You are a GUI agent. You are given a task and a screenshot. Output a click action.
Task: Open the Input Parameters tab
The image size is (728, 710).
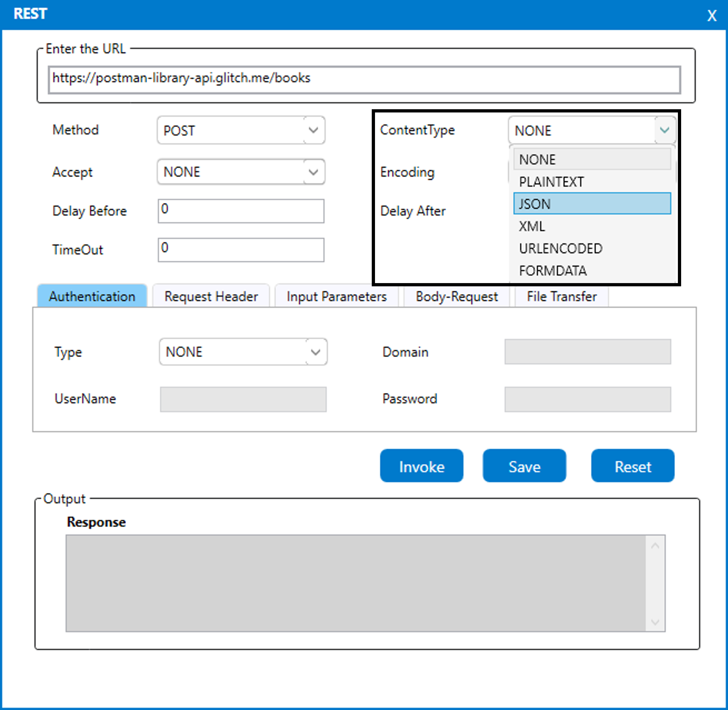[337, 296]
